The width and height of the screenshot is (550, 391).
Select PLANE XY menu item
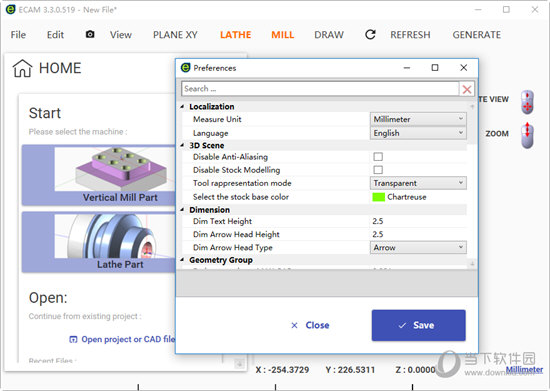pyautogui.click(x=175, y=35)
